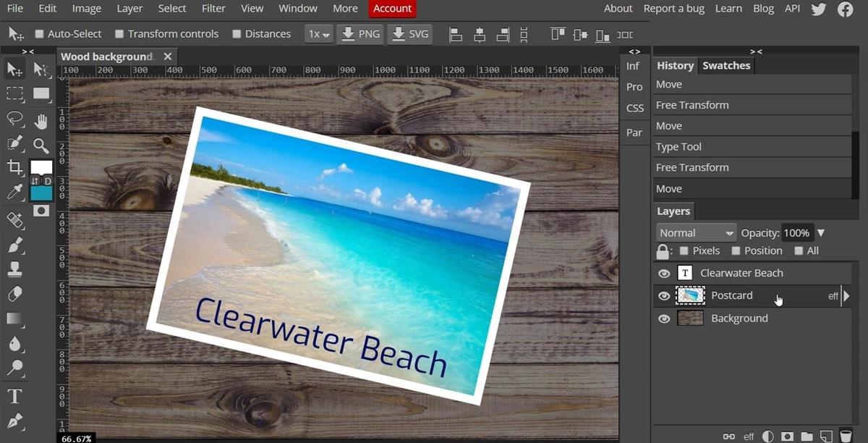
Task: Hide the Postcard layer
Action: [x=664, y=296]
